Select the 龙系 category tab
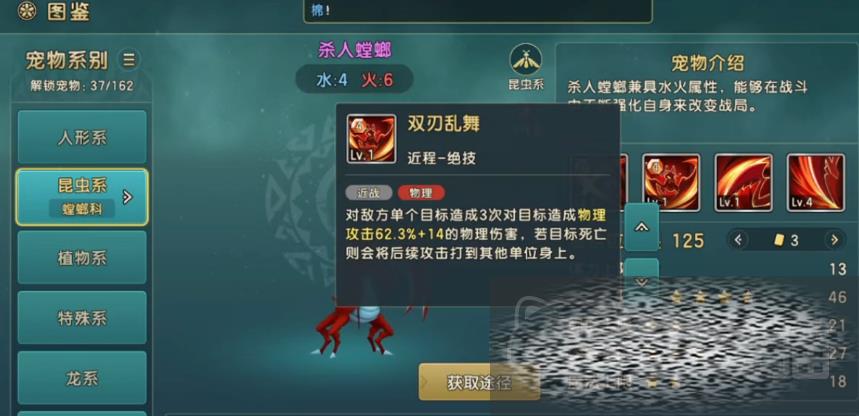Image resolution: width=859 pixels, height=416 pixels. click(x=82, y=378)
